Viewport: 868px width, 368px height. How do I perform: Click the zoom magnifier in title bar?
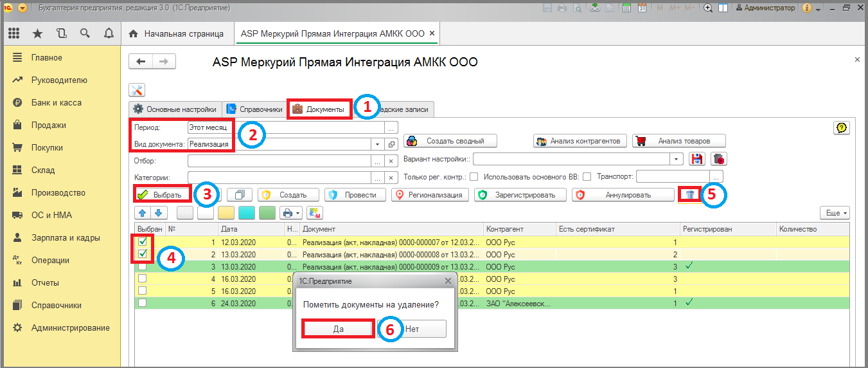pyautogui.click(x=709, y=8)
